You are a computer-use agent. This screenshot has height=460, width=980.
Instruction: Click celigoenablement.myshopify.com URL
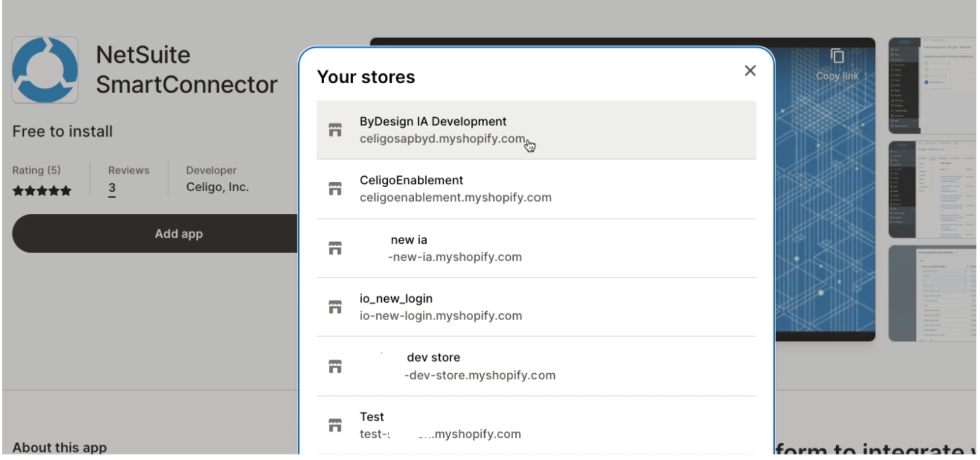coord(455,198)
